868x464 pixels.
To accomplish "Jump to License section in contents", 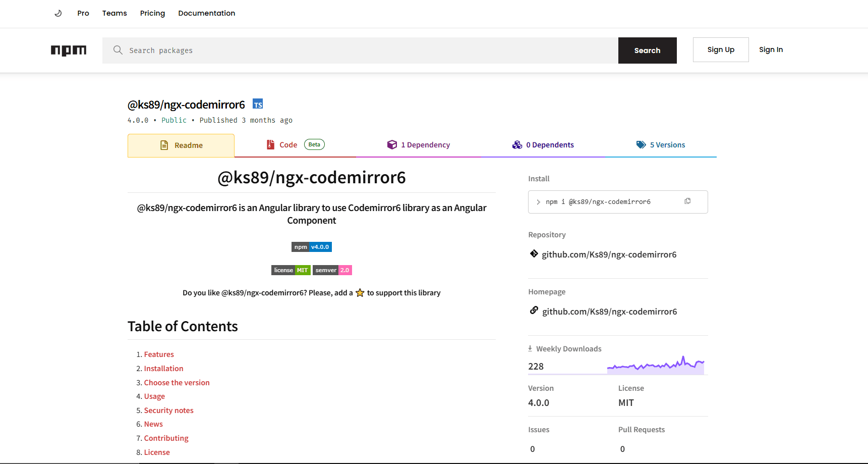I will pyautogui.click(x=157, y=452).
